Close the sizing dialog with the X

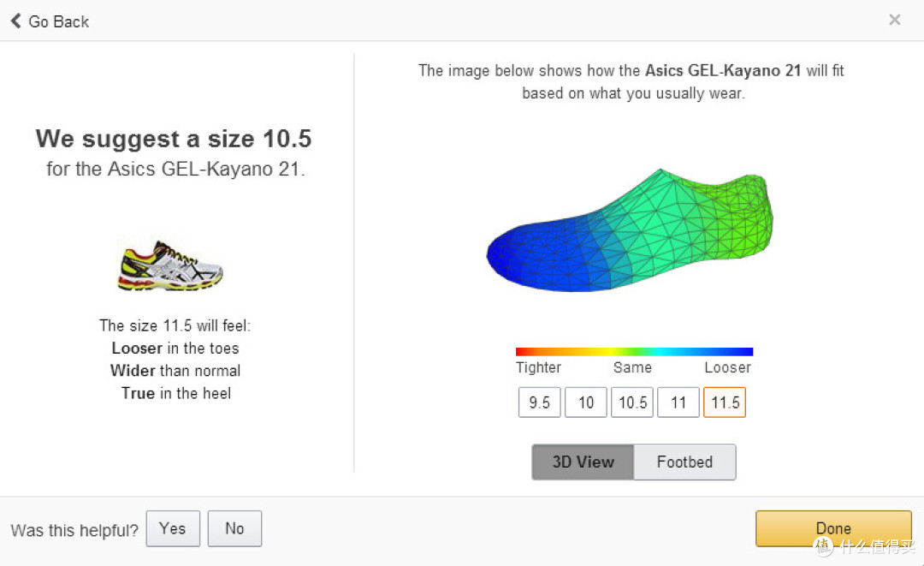[x=895, y=20]
